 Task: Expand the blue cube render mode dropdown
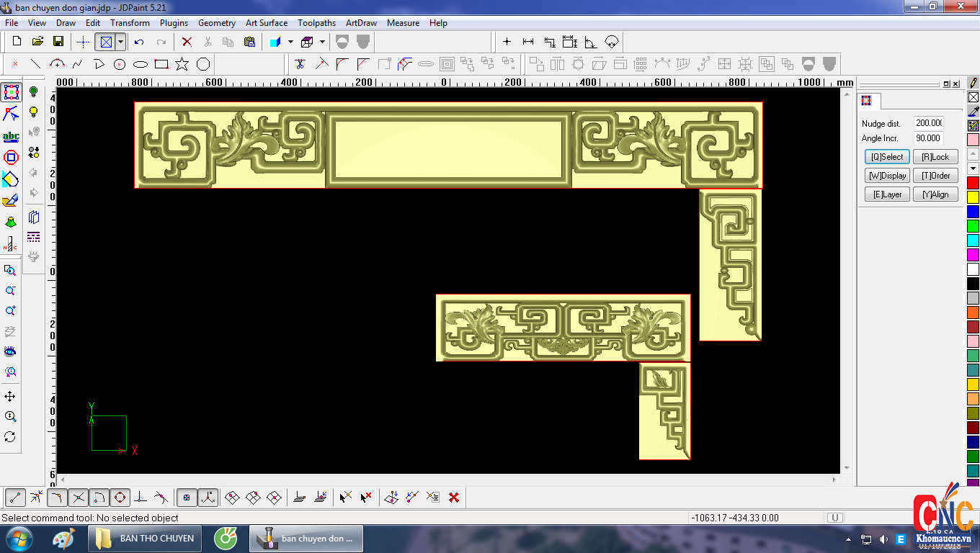click(290, 42)
